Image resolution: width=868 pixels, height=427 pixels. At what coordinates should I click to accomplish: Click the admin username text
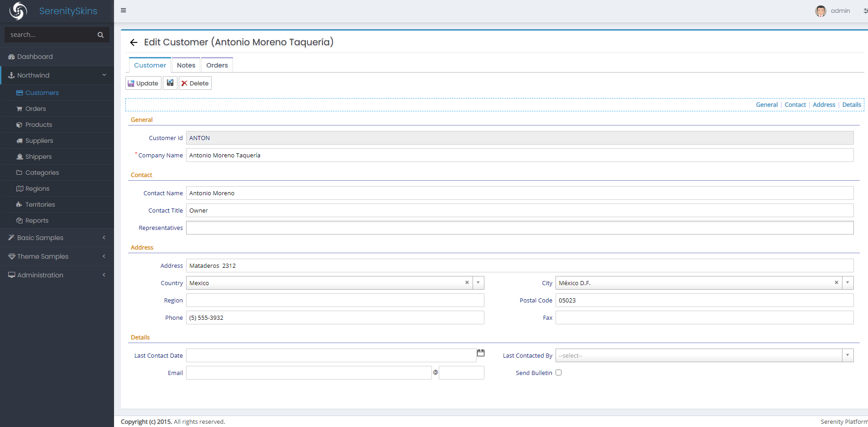coord(840,11)
